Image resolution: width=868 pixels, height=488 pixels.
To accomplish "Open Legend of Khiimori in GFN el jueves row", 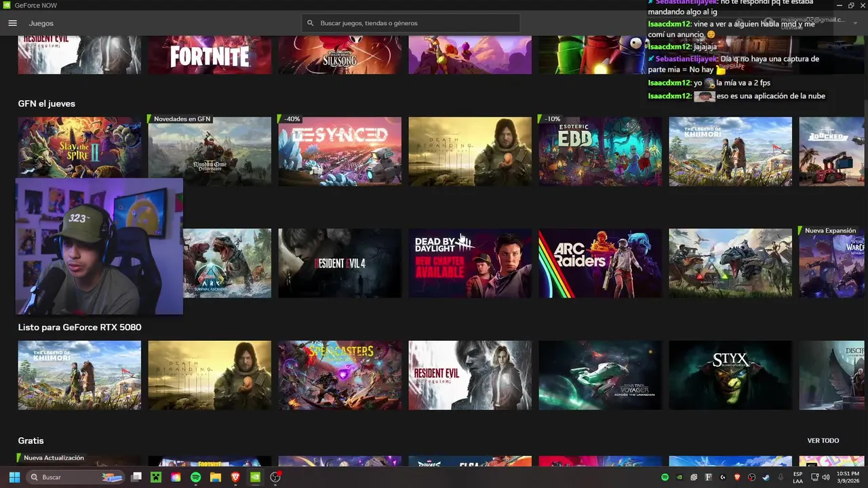I will pos(730,151).
